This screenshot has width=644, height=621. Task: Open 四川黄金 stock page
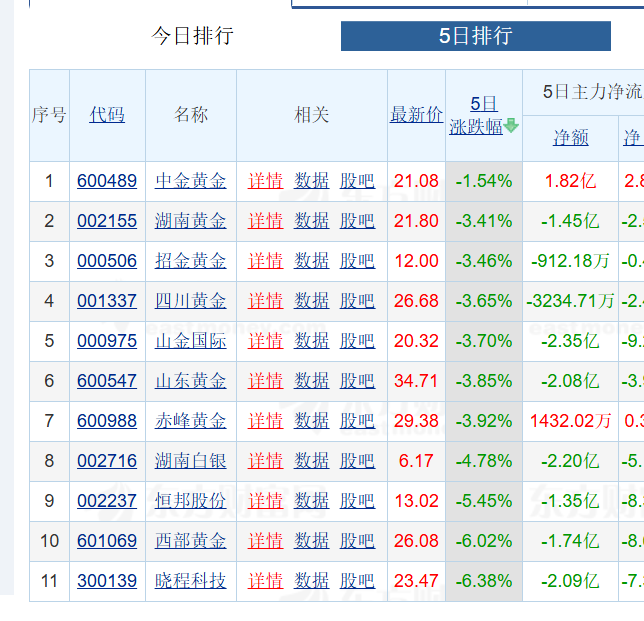click(191, 301)
